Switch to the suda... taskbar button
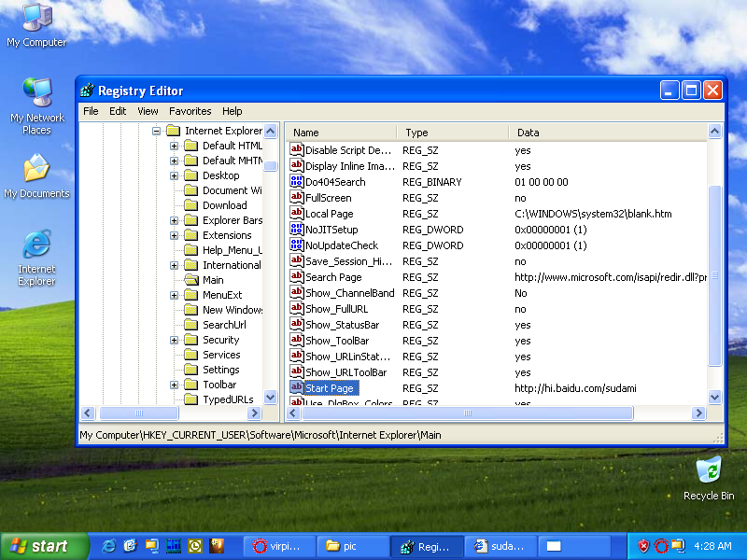Image resolution: width=747 pixels, height=560 pixels. tap(500, 546)
